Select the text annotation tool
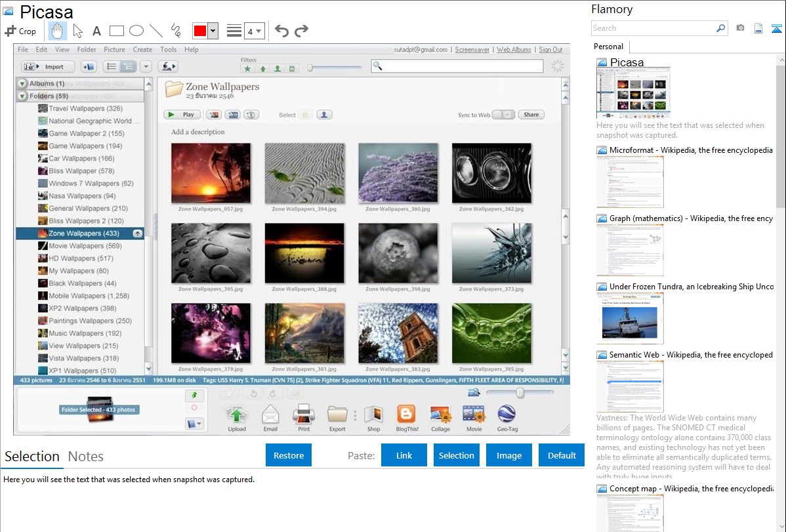The width and height of the screenshot is (786, 532). 96,31
